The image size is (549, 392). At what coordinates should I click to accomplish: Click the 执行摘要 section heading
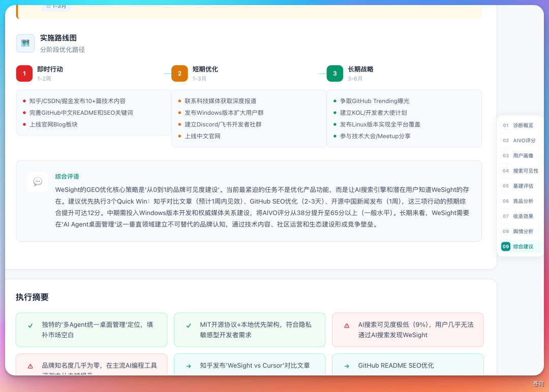coord(32,297)
